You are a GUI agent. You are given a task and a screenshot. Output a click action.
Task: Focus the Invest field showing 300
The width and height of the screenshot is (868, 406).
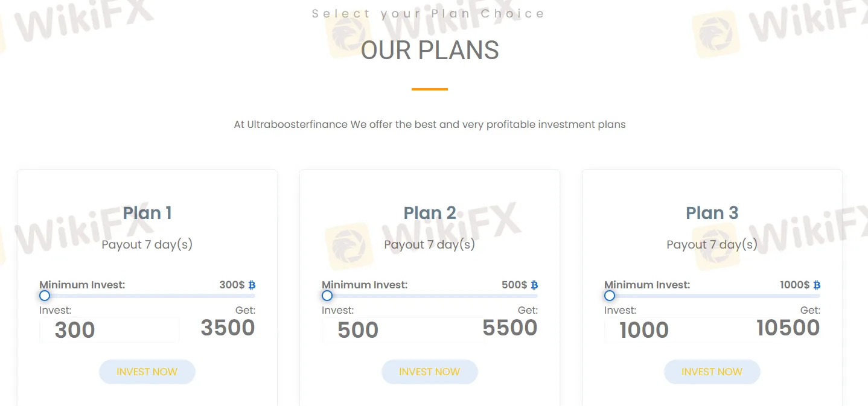click(x=109, y=330)
